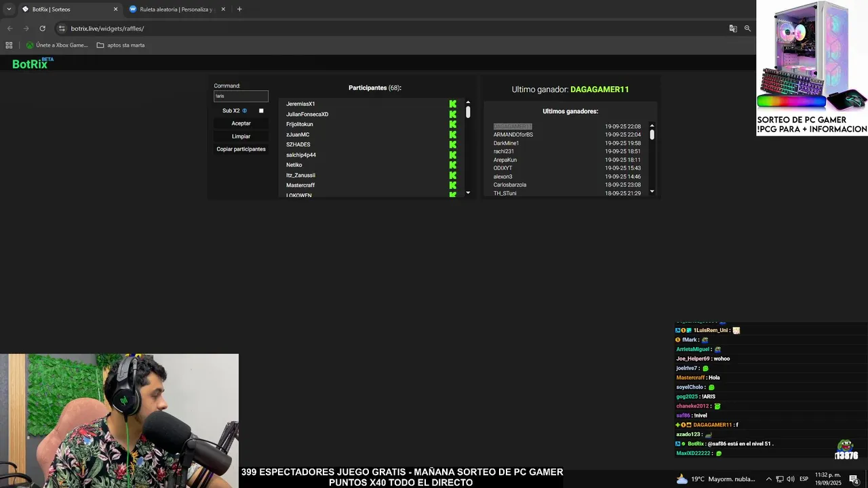868x488 pixels.
Task: Select participant JeremiasX1
Action: point(300,104)
